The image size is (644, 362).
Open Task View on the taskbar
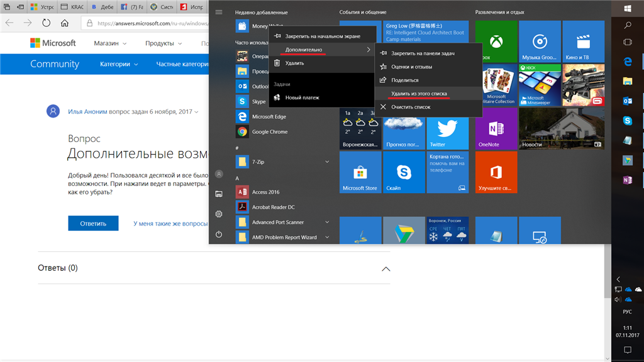pyautogui.click(x=628, y=42)
